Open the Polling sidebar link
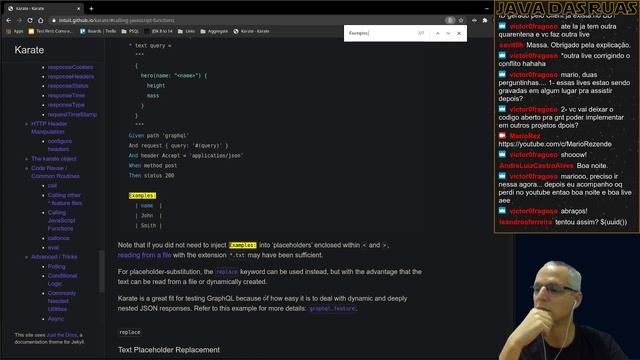Screen dimensions: 640x360 pos(56,267)
